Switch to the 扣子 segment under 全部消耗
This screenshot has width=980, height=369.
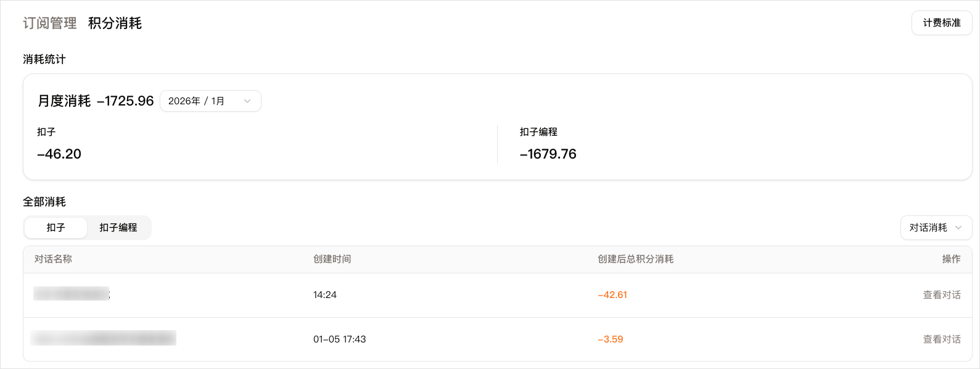(56, 228)
